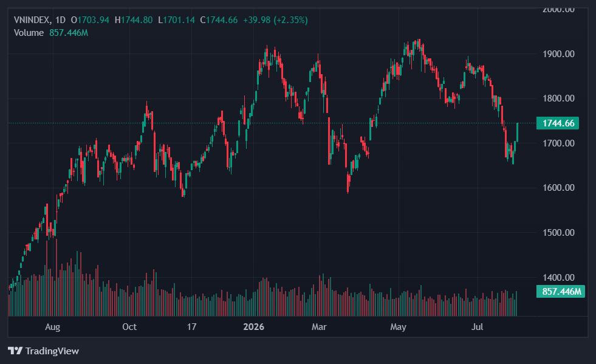Click the Oct marker on time axis
Screen dimensions: 596x364
point(129,327)
